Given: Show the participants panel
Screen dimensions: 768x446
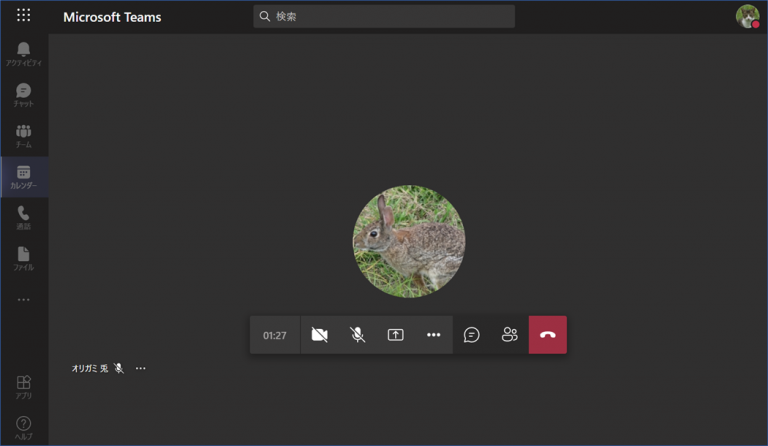Looking at the screenshot, I should (x=509, y=335).
